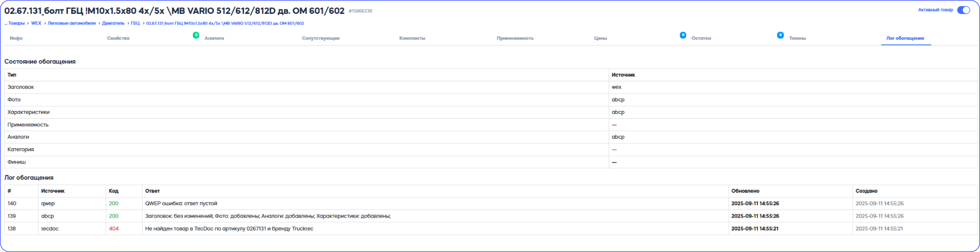Open the Инфо tab
Screen dimensions: 980x252
(x=16, y=38)
